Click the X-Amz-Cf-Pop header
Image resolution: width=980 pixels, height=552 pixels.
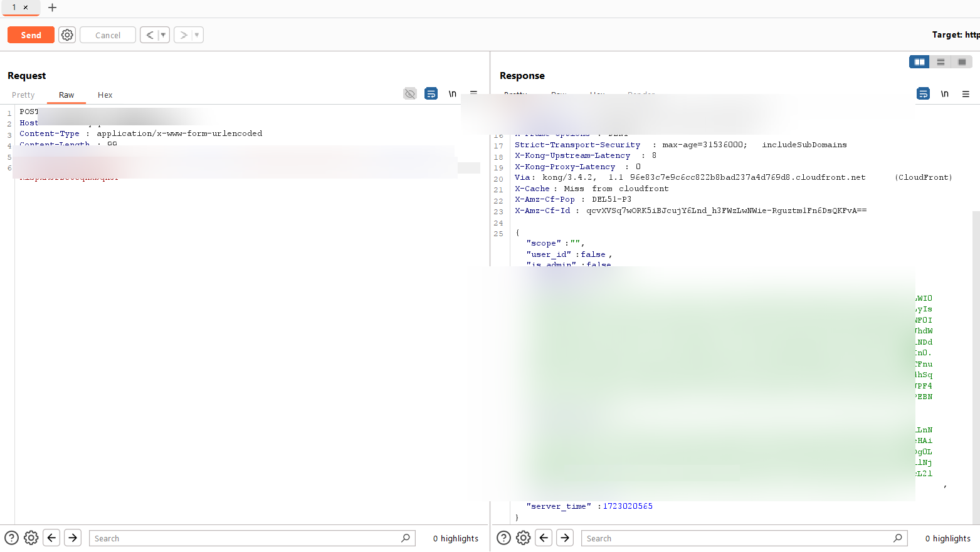pyautogui.click(x=573, y=199)
